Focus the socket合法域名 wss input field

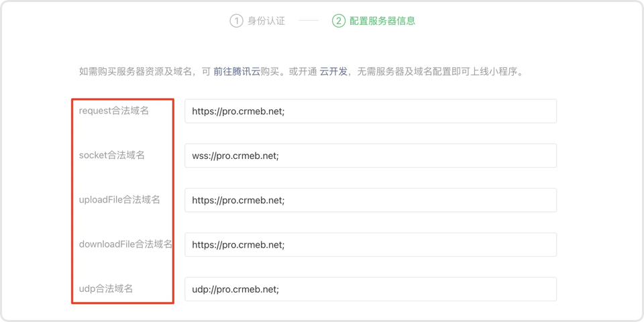370,156
